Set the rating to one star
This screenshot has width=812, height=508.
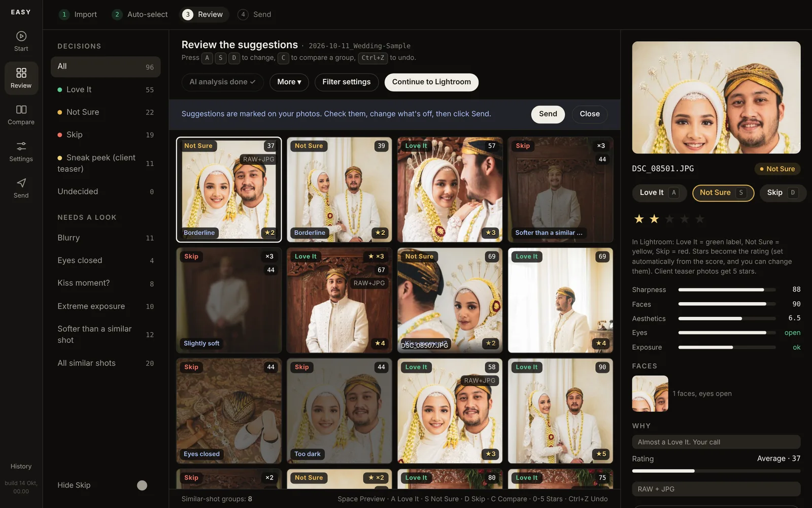(639, 219)
